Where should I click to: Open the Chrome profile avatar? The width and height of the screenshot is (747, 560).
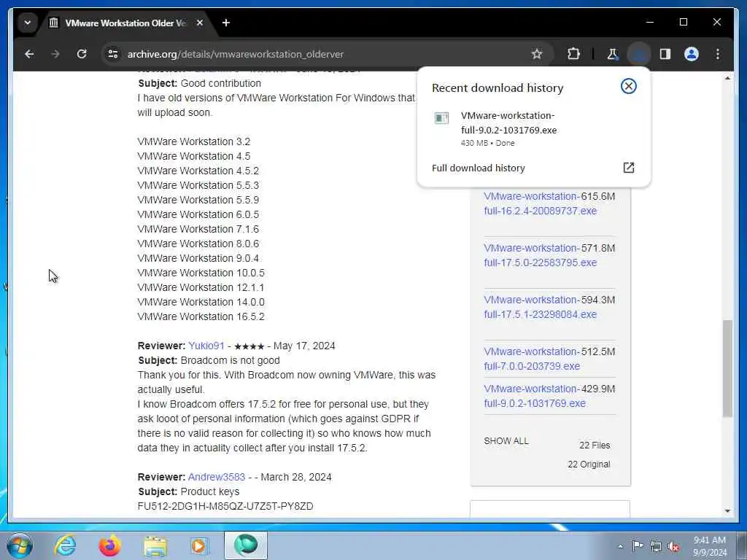click(692, 54)
